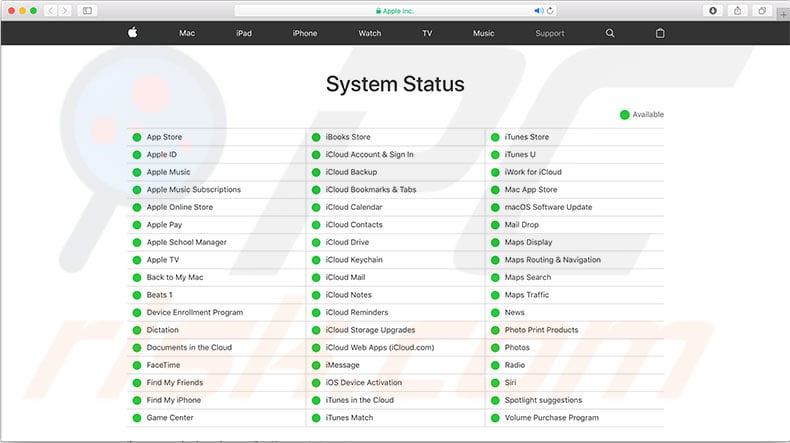This screenshot has width=790, height=443.
Task: Click green dot beside Game Center
Action: point(137,418)
